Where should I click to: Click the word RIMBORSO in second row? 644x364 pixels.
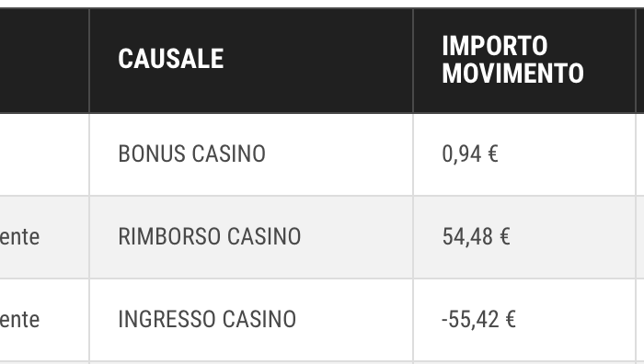(169, 237)
